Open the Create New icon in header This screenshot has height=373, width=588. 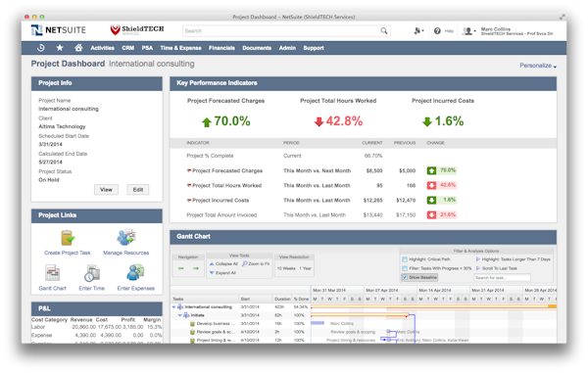pyautogui.click(x=418, y=31)
